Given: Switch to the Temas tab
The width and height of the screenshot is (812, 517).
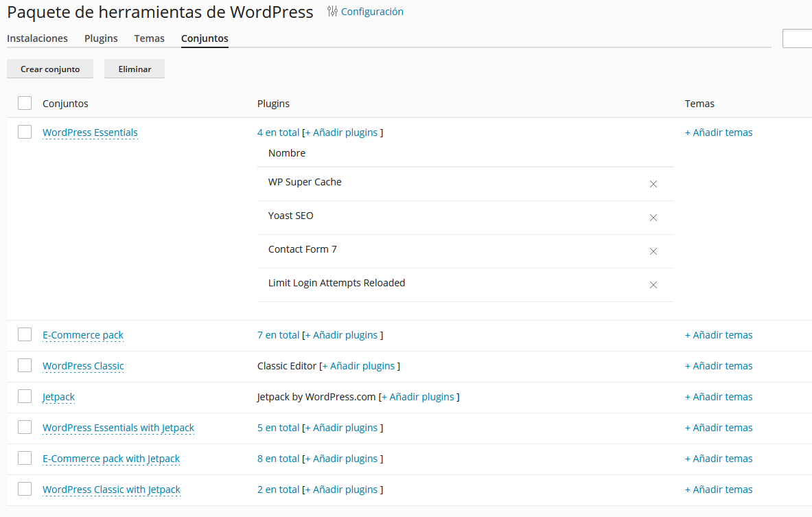Looking at the screenshot, I should [149, 38].
